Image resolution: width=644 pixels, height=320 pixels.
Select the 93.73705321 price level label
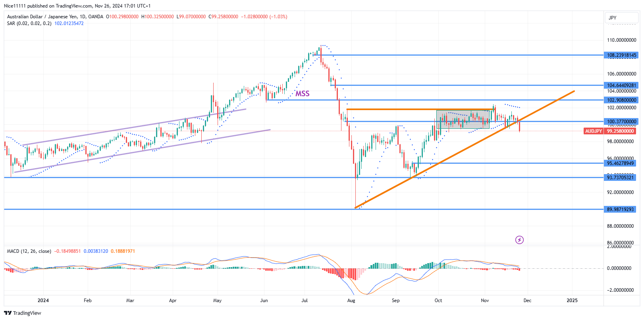tap(621, 178)
